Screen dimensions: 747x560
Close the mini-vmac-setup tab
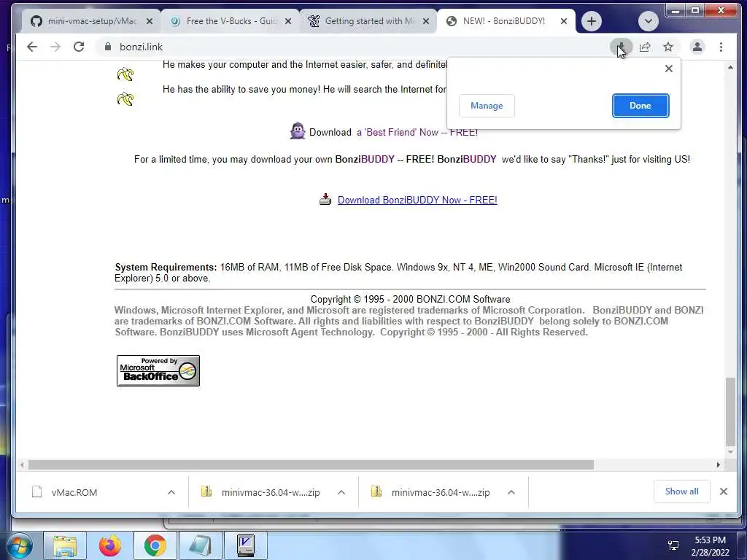[149, 21]
